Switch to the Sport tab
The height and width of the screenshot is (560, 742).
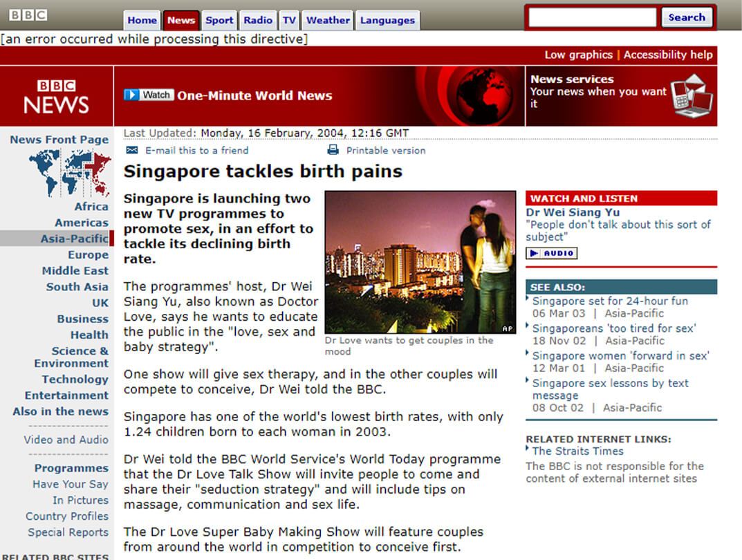point(219,20)
